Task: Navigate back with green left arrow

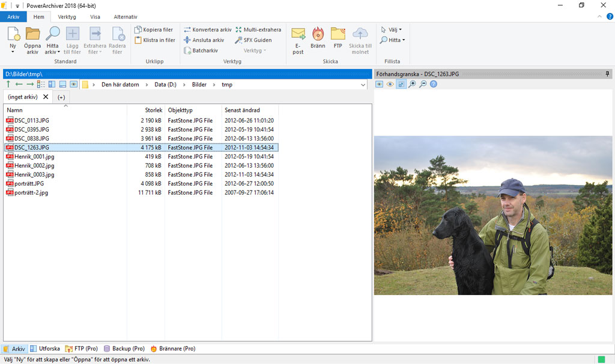Action: (x=19, y=84)
